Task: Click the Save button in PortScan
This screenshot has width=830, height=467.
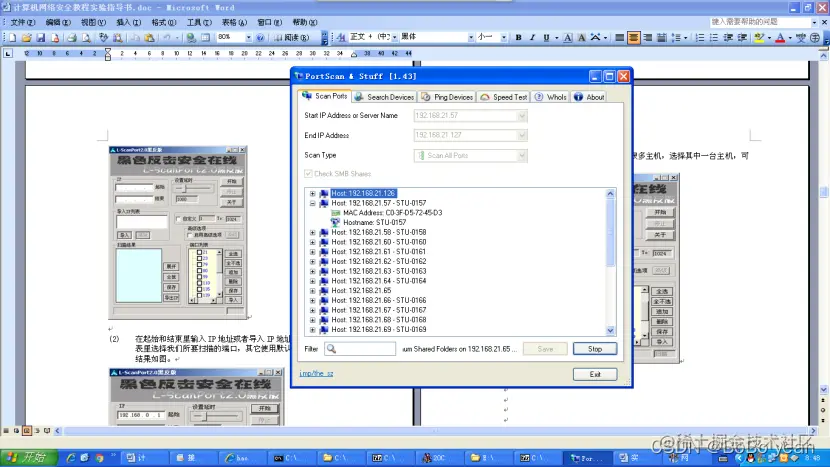Action: (x=545, y=349)
